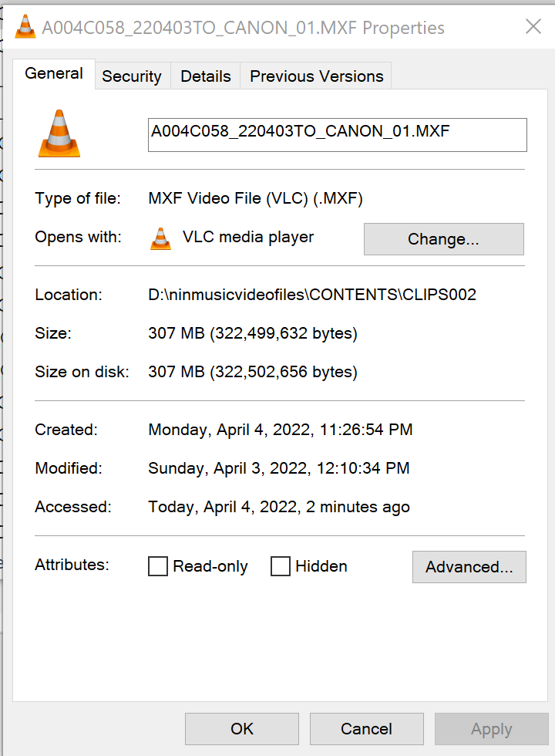Switch to the Details tab
This screenshot has height=756, width=555.
[x=204, y=76]
